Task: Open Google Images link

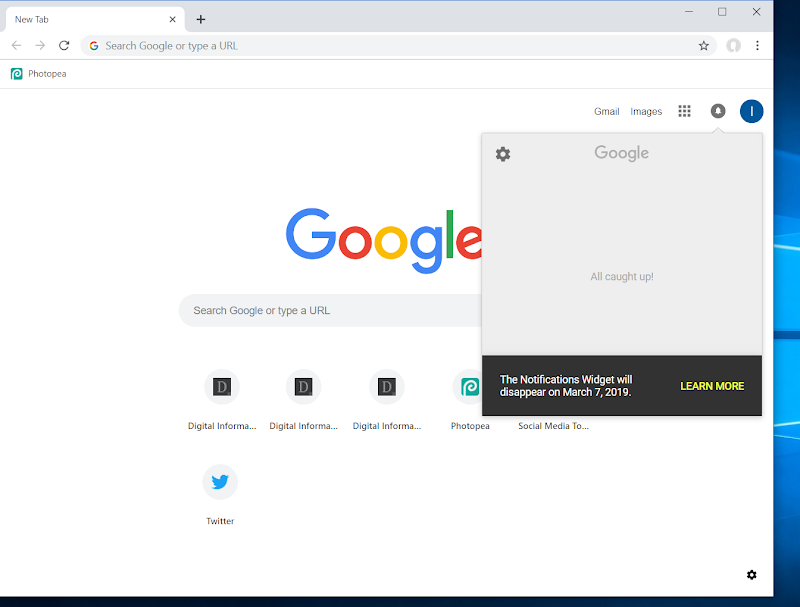Action: pyautogui.click(x=646, y=111)
